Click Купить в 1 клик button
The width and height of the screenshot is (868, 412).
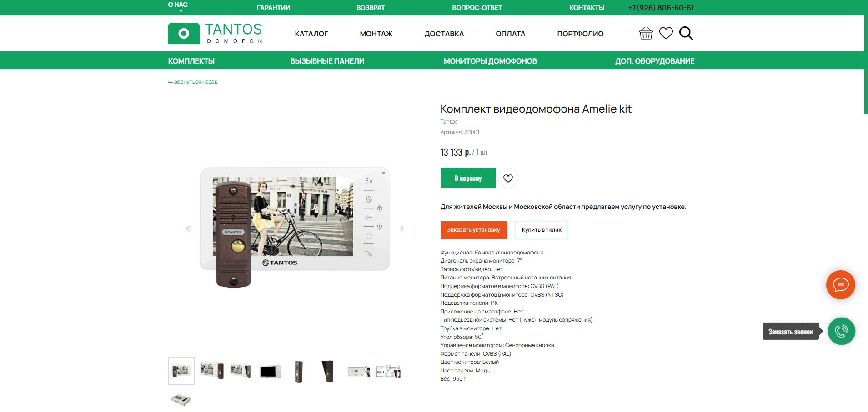[541, 230]
